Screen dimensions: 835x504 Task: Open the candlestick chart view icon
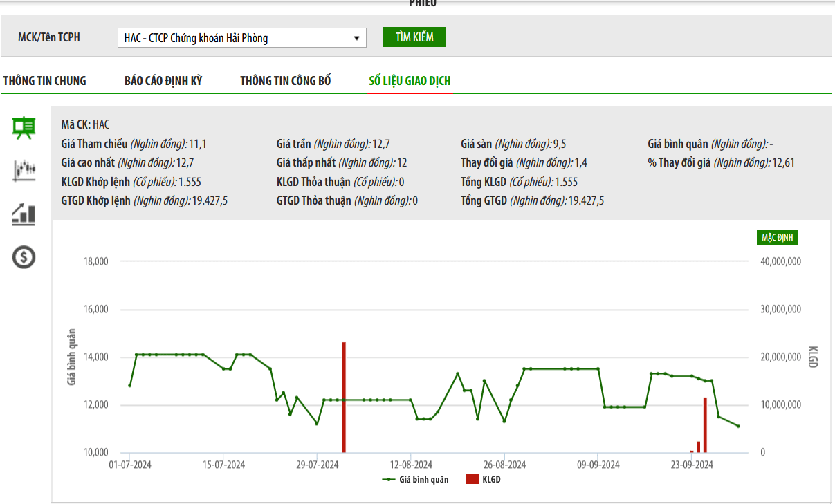click(x=24, y=170)
